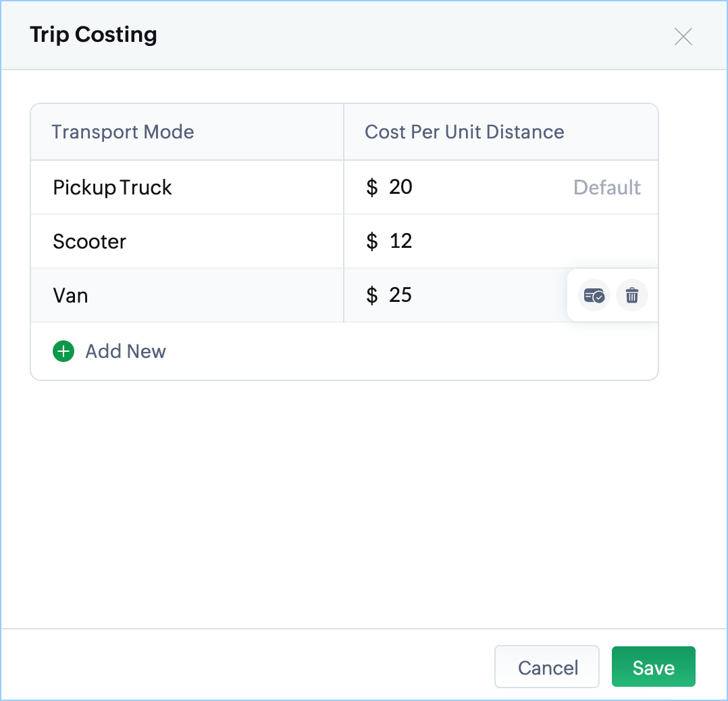Close the Trip Costing dialog
Viewport: 728px width, 701px height.
(x=683, y=36)
